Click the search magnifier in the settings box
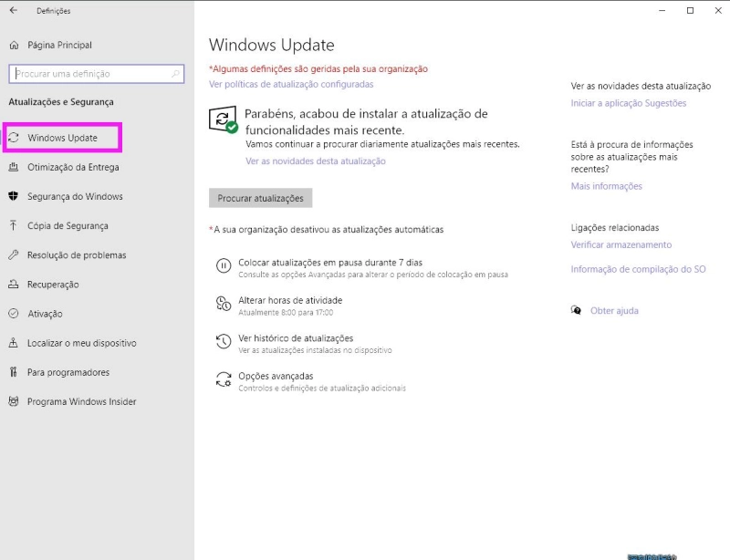 (x=176, y=74)
